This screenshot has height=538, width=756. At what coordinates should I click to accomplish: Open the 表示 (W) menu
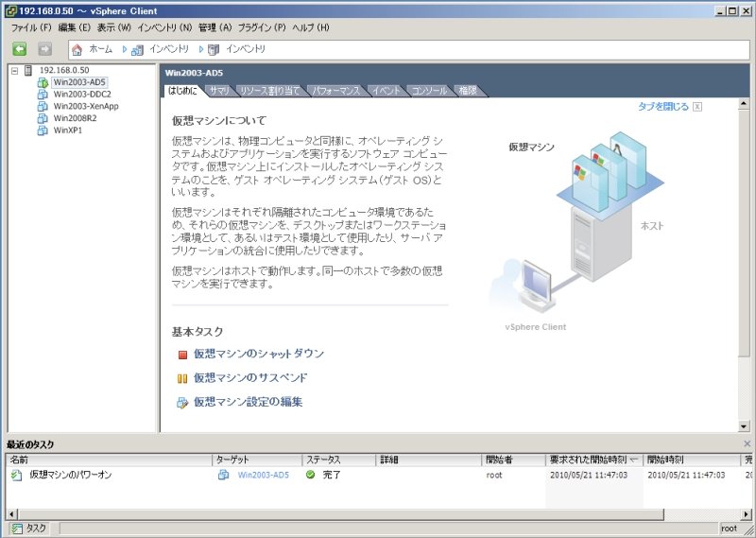(x=114, y=27)
